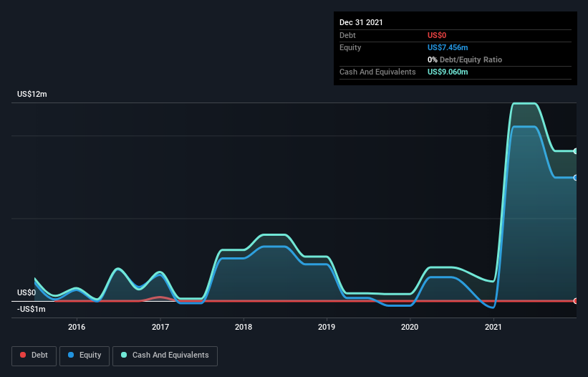Click the Debt row label in tooltip

347,35
